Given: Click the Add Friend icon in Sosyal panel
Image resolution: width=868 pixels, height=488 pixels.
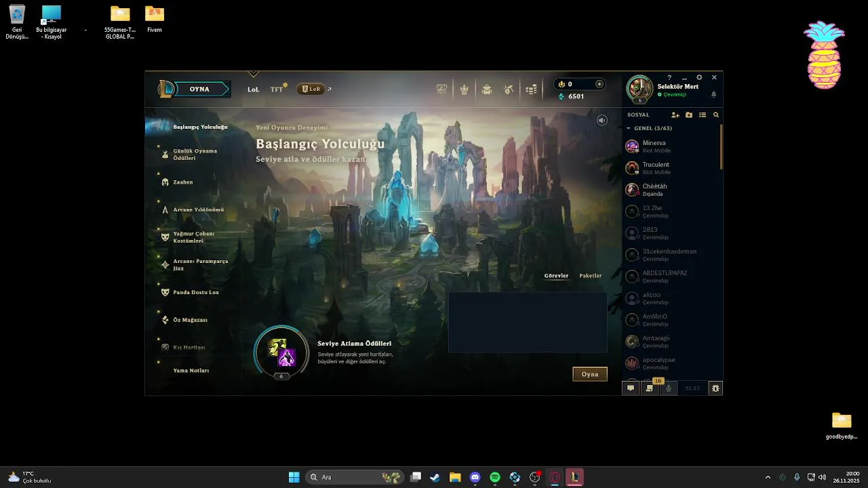Looking at the screenshot, I should pos(675,115).
